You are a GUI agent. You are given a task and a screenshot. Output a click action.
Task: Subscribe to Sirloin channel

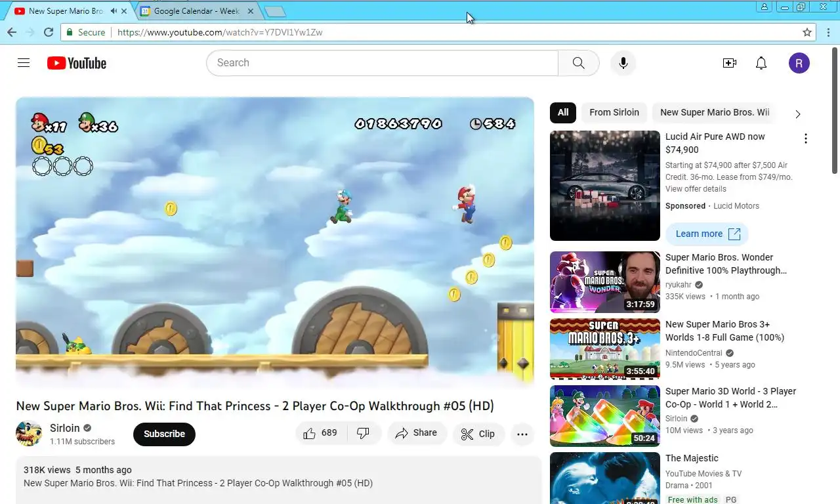coord(164,434)
